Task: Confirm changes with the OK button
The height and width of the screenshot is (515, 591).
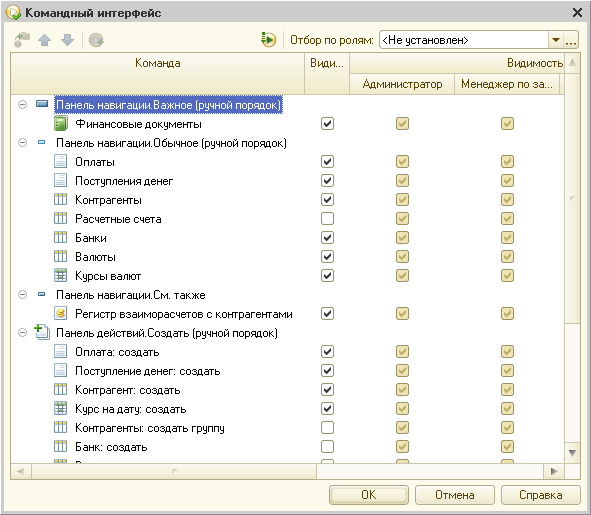Action: tap(369, 495)
